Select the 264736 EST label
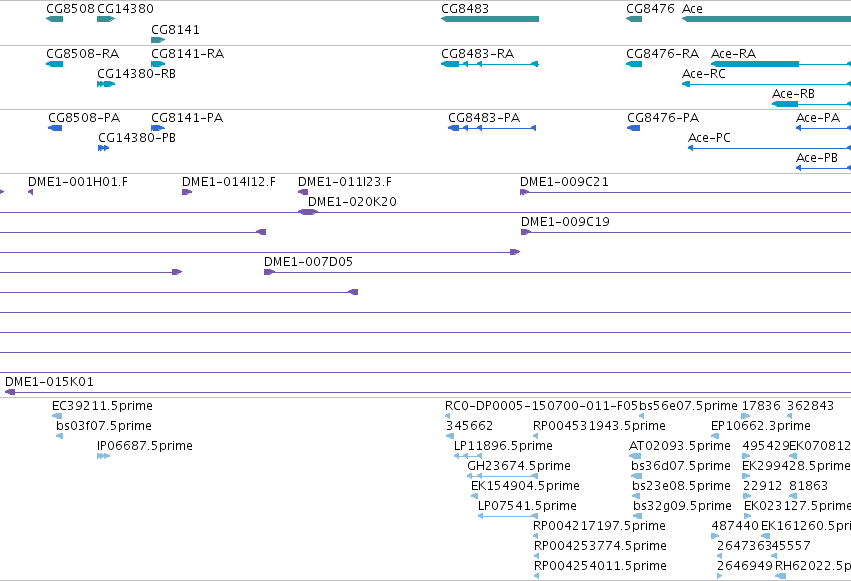 740,546
